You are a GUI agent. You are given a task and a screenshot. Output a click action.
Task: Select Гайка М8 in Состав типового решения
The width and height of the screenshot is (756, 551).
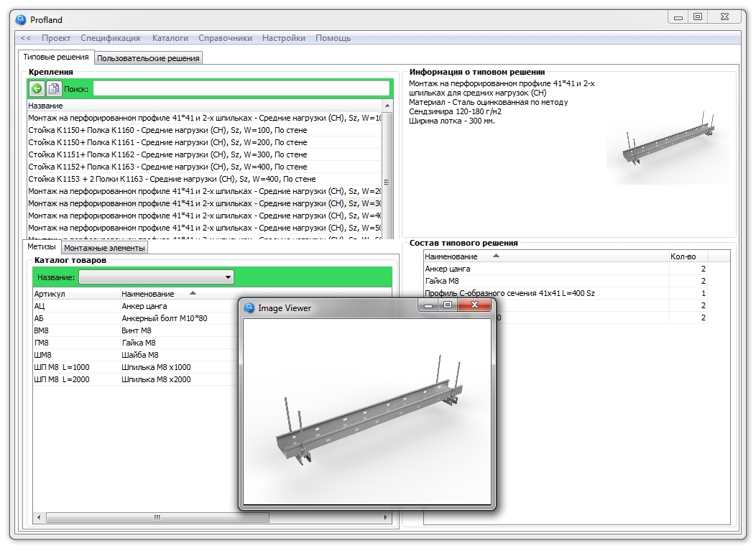pyautogui.click(x=566, y=281)
